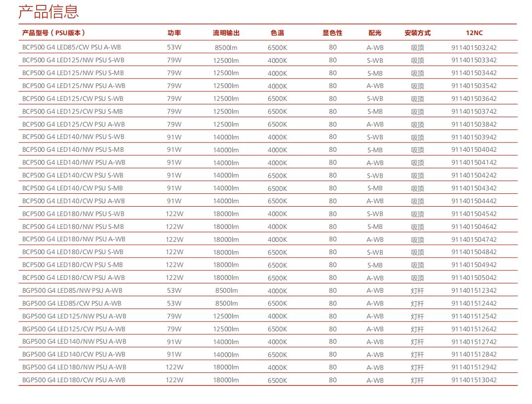Click the 12NC code 911401503442
The width and height of the screenshot is (532, 404).
[x=474, y=73]
